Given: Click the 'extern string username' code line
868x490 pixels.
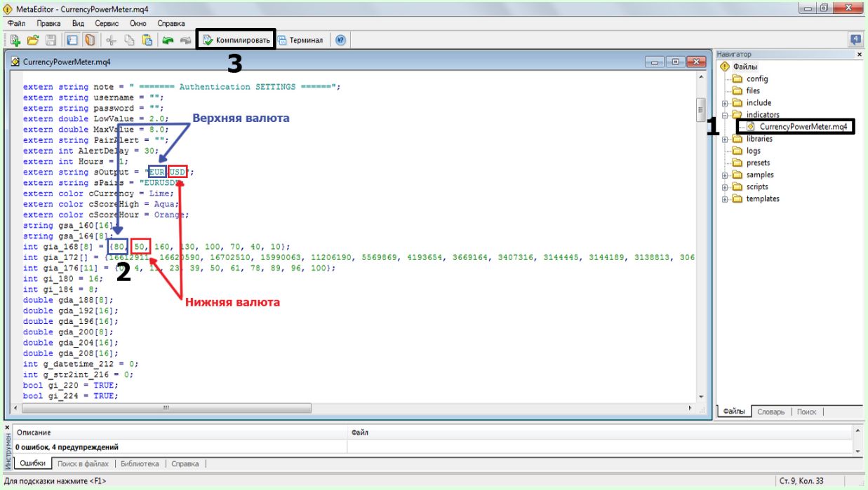Looking at the screenshot, I should 93,97.
